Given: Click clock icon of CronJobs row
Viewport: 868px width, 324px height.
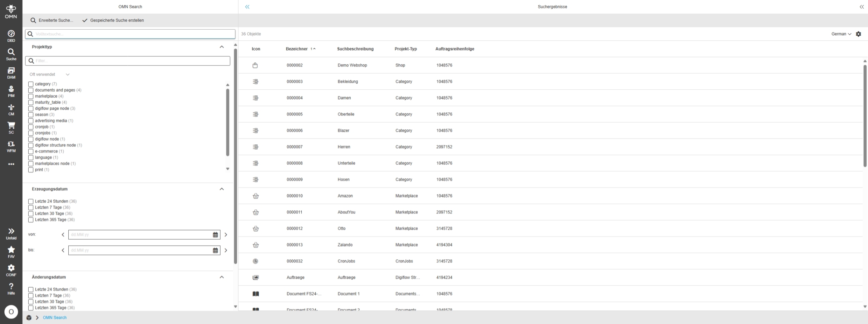Looking at the screenshot, I should [256, 261].
